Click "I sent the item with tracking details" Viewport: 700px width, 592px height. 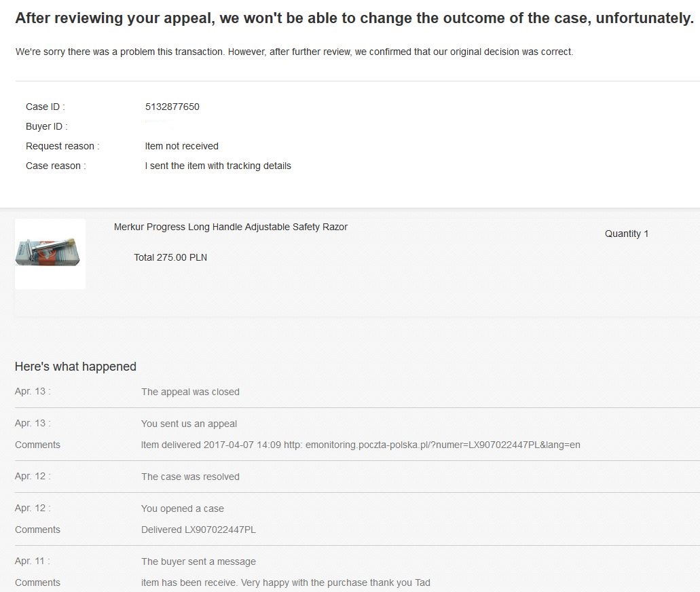[x=218, y=166]
